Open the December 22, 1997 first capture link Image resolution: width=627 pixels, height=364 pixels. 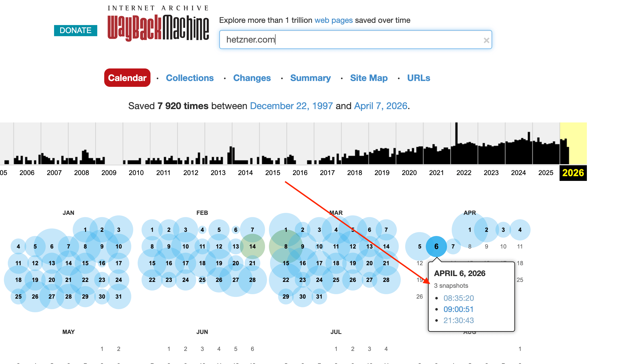[291, 106]
